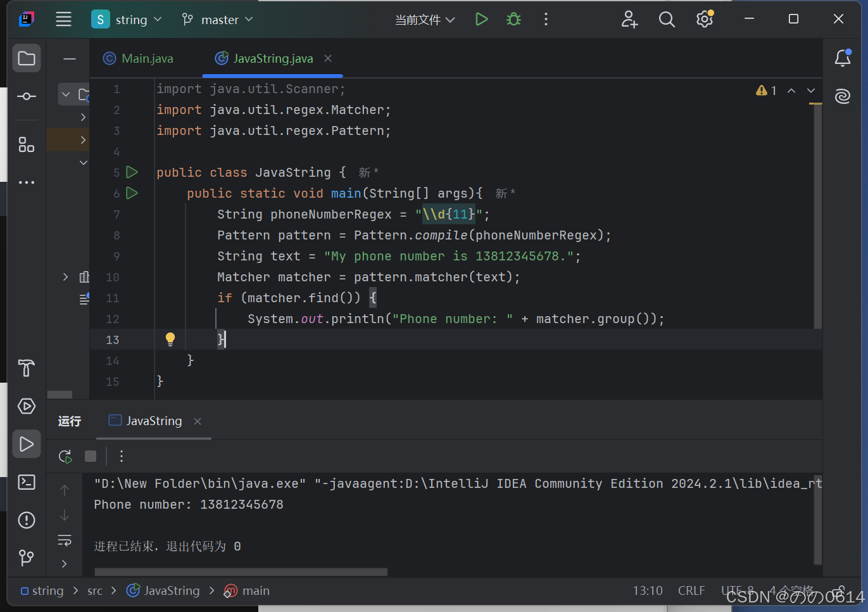Toggle soft-wrap in the run console
The height and width of the screenshot is (612, 868).
coord(64,540)
